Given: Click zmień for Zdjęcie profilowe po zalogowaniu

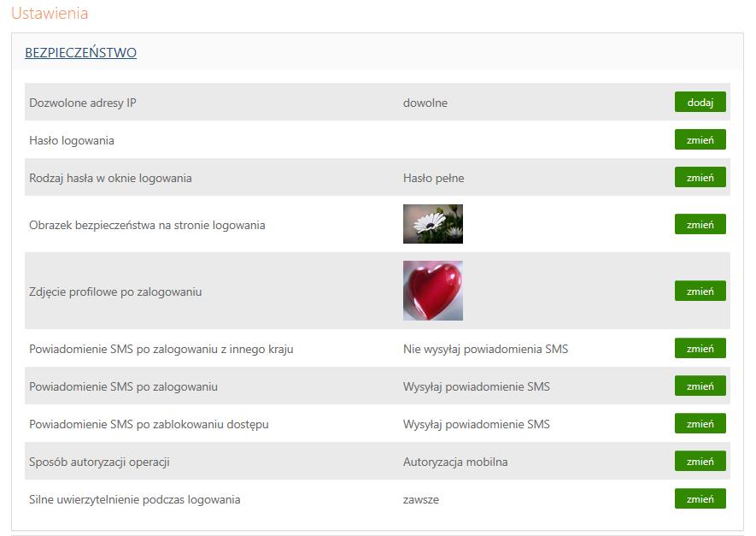Looking at the screenshot, I should 700,291.
